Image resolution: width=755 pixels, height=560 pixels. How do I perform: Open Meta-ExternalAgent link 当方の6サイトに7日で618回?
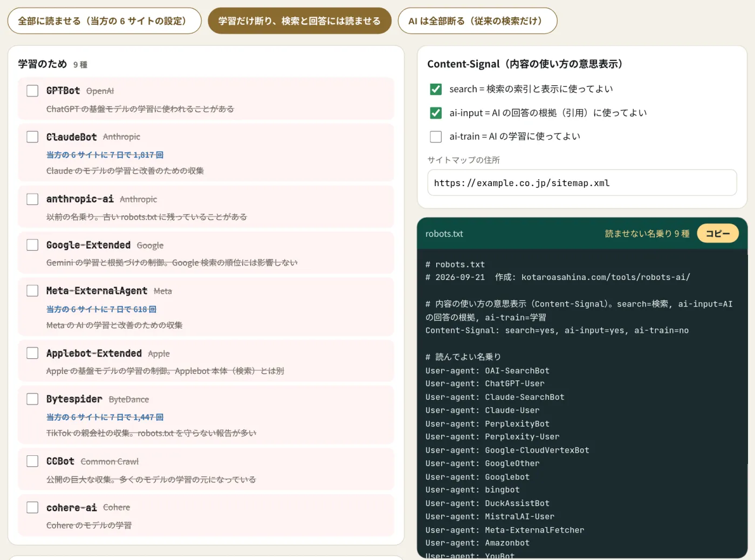click(x=101, y=309)
